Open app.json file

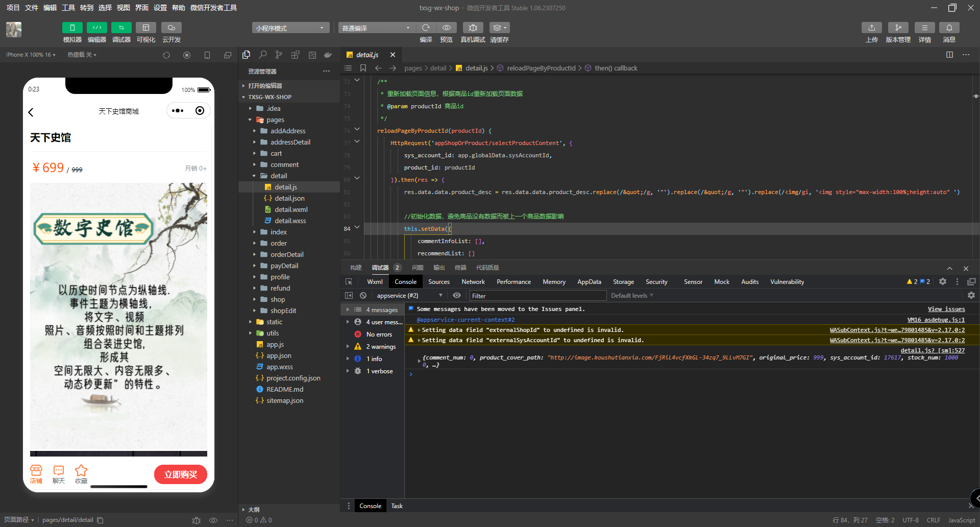[x=279, y=355]
